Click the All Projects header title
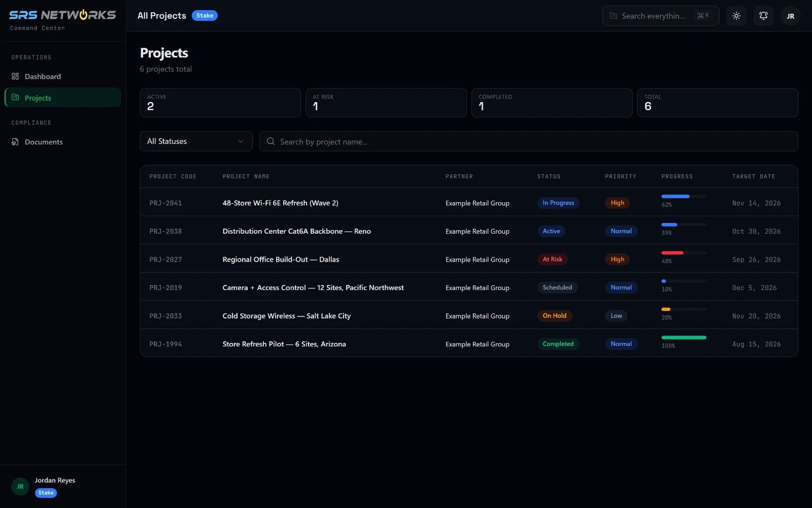This screenshot has width=812, height=508. (162, 16)
